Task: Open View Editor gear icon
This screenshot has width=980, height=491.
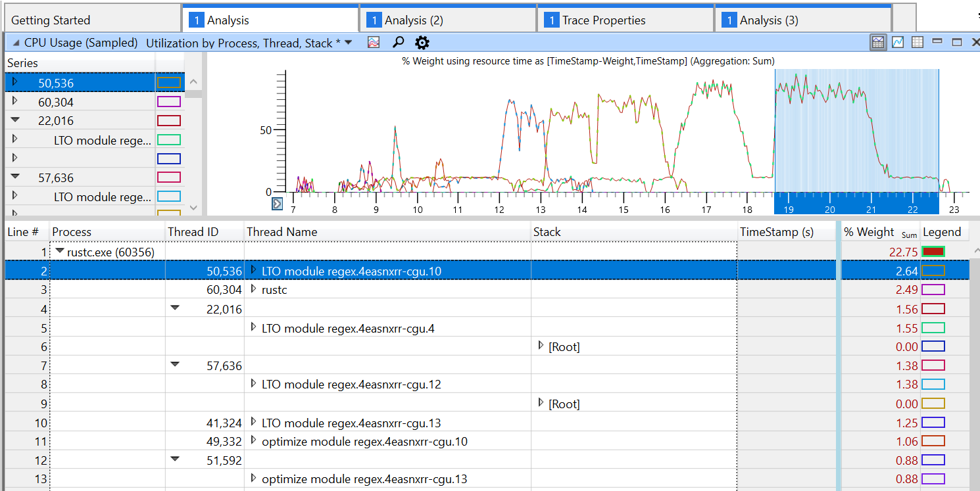Action: pos(422,43)
